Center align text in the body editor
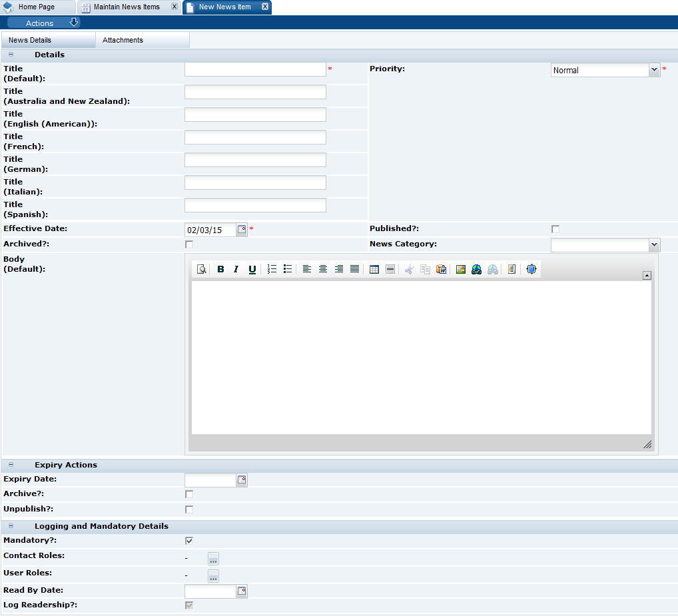The image size is (678, 616). [x=323, y=269]
